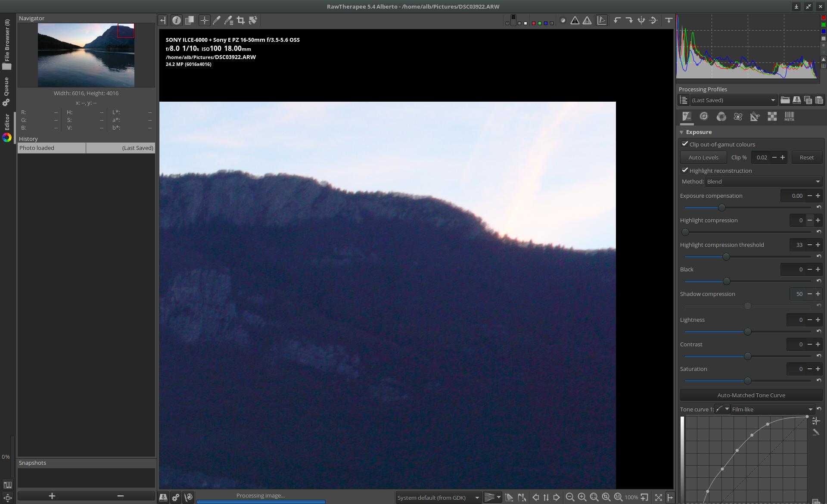Select the Spot white balance picker
This screenshot has width=827, height=504.
point(217,20)
